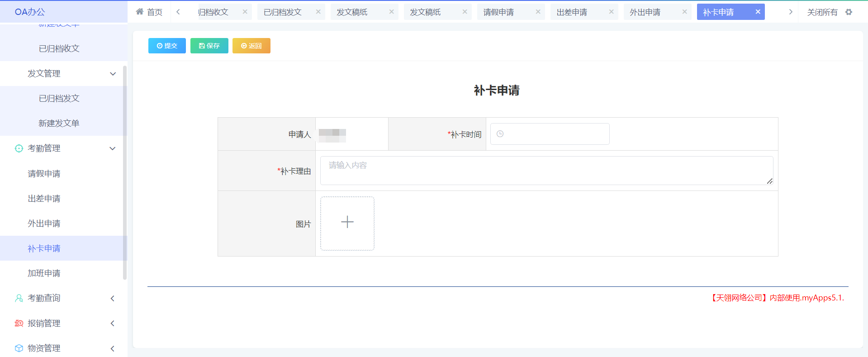
Task: Click the 报销管理 sidebar icon
Action: point(19,323)
